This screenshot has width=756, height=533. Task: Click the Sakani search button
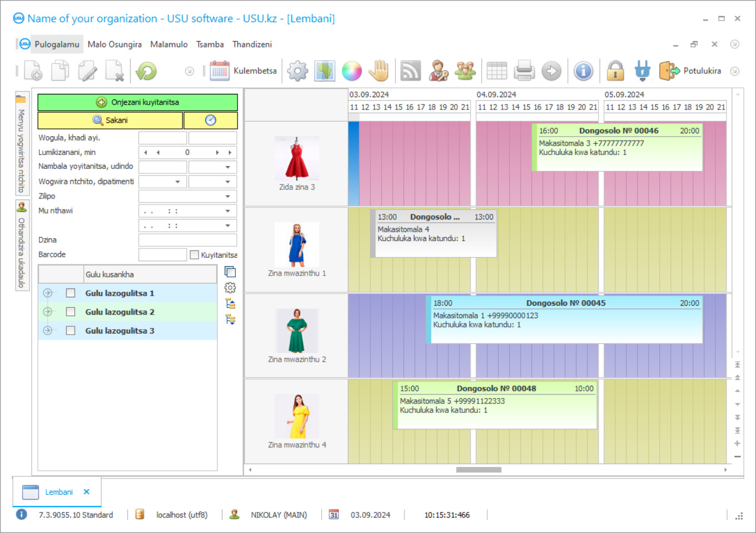(x=110, y=120)
